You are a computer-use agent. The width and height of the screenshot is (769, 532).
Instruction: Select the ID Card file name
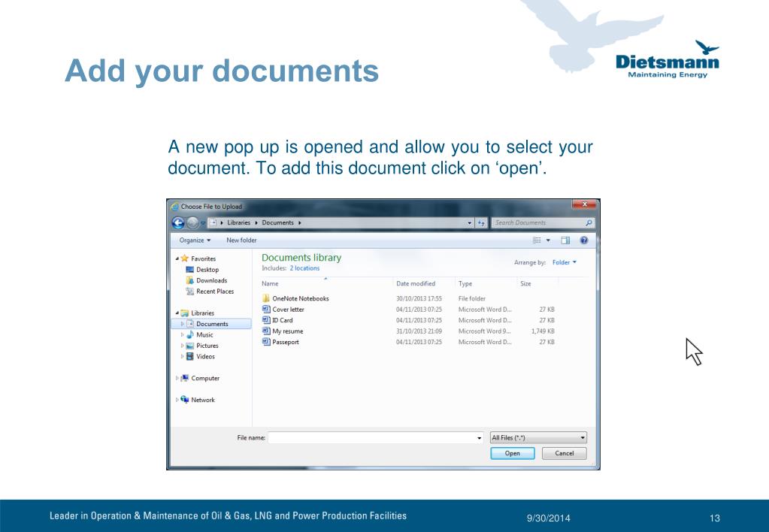(x=283, y=320)
